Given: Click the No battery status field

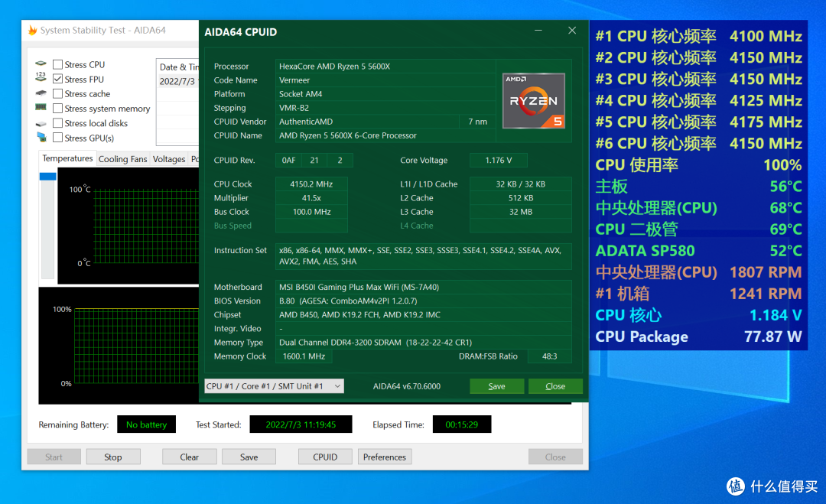Looking at the screenshot, I should click(146, 424).
